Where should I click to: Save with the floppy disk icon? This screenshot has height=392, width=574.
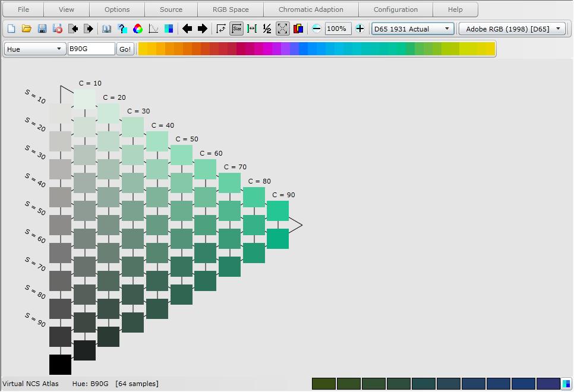pos(42,29)
